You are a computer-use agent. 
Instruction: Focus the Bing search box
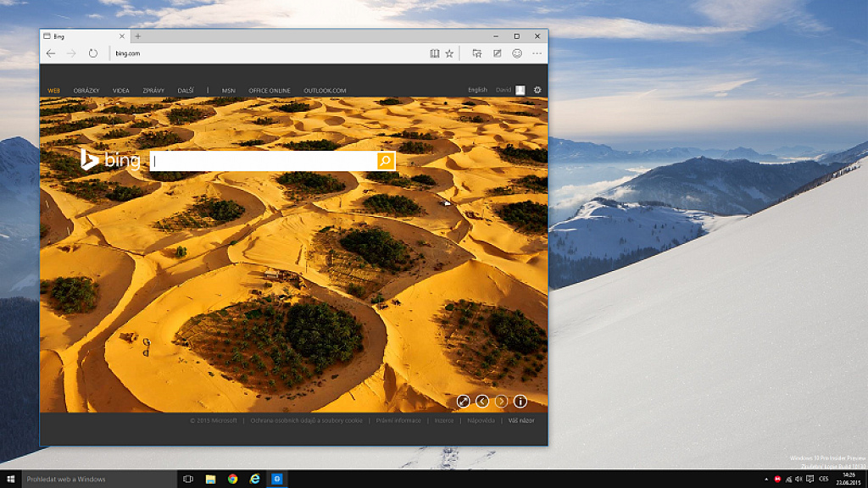264,161
